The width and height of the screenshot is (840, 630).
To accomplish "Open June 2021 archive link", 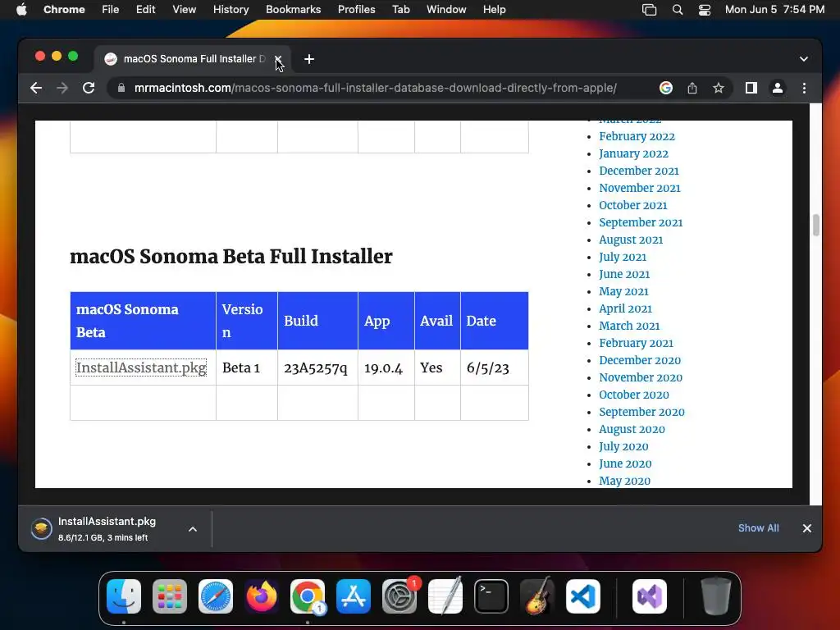I will coord(624,274).
